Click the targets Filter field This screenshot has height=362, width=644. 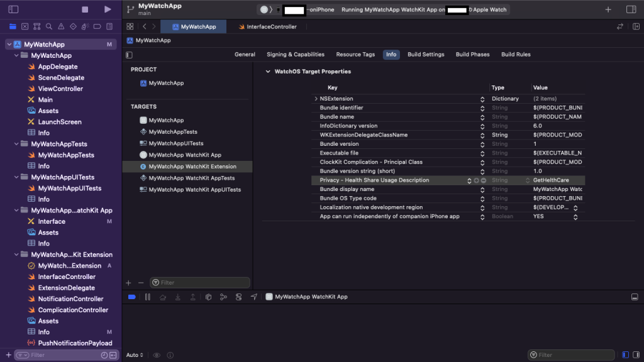[x=200, y=282]
